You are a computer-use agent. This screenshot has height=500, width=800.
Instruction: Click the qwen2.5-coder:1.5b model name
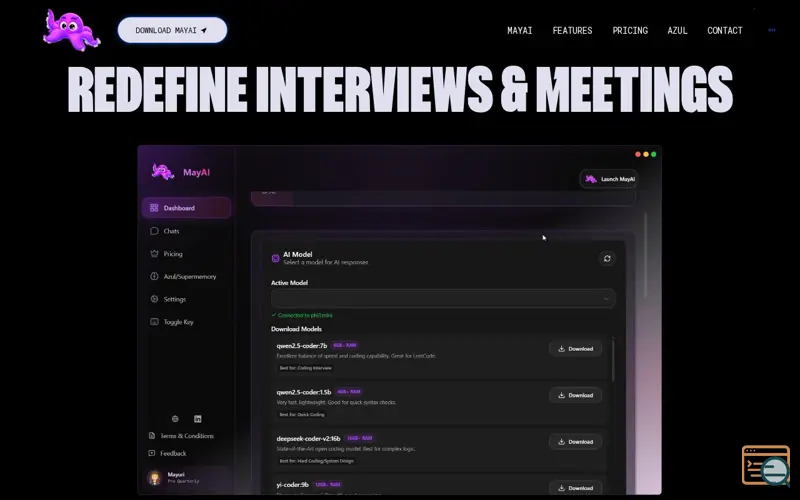[304, 392]
